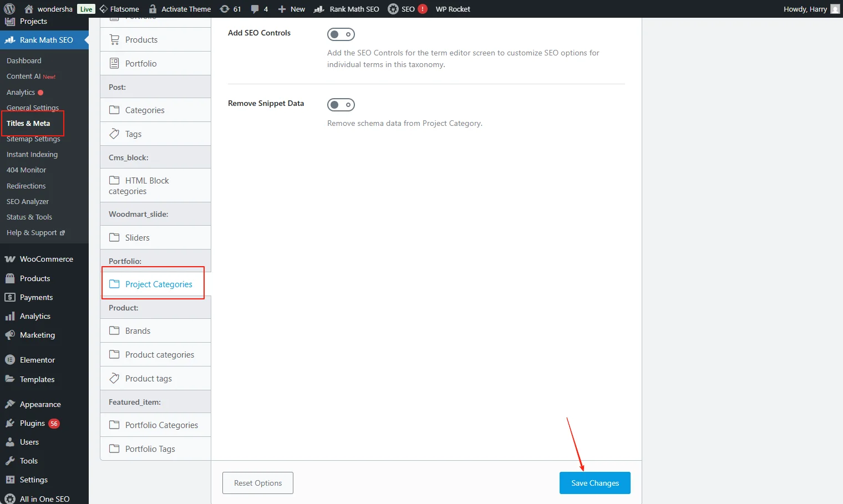Click the Activate Theme lock icon
Screen dimensions: 843x504
pyautogui.click(x=153, y=9)
